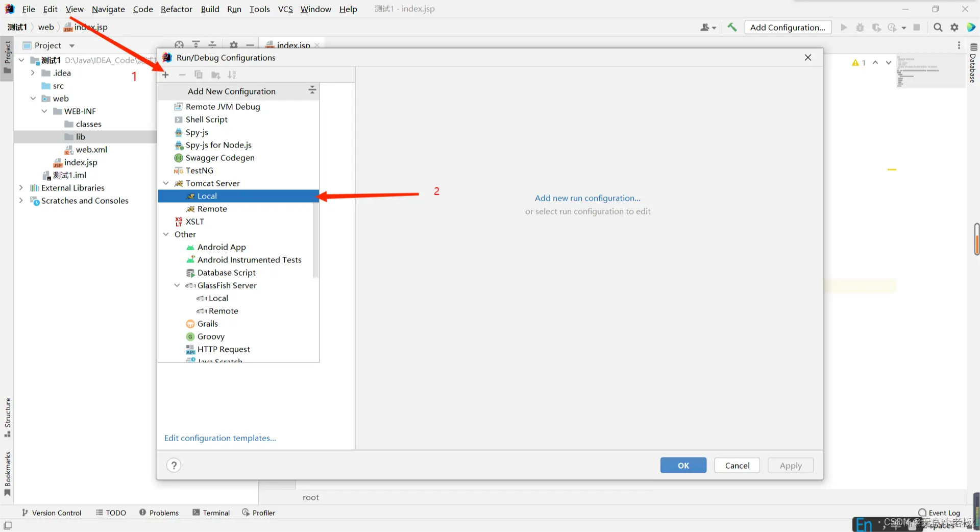The height and width of the screenshot is (532, 980).
Task: Click the Copy Configuration icon in dialog
Action: 199,75
